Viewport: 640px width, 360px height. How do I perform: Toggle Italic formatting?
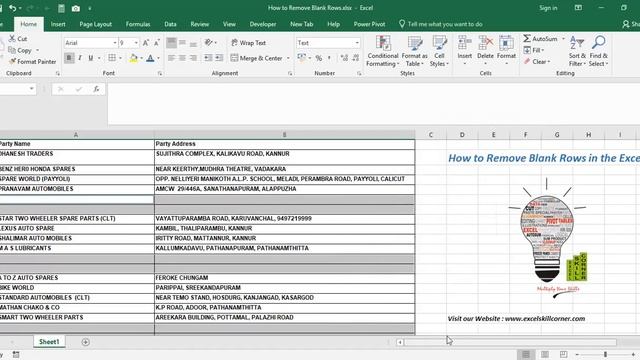(80, 58)
